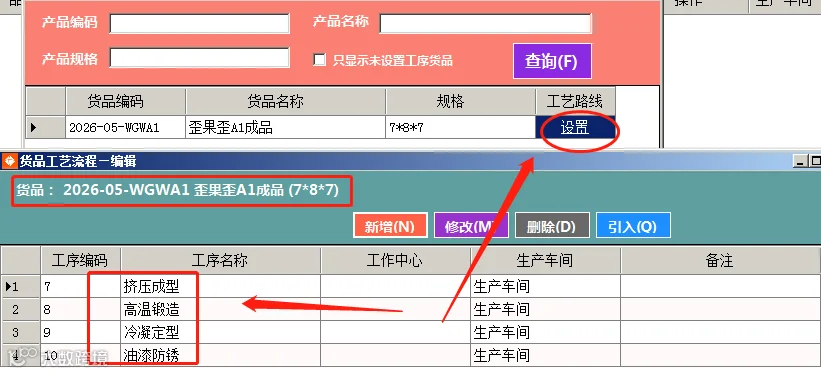
Task: Enable 只显示未设置工序货品 checkbox
Action: (319, 60)
